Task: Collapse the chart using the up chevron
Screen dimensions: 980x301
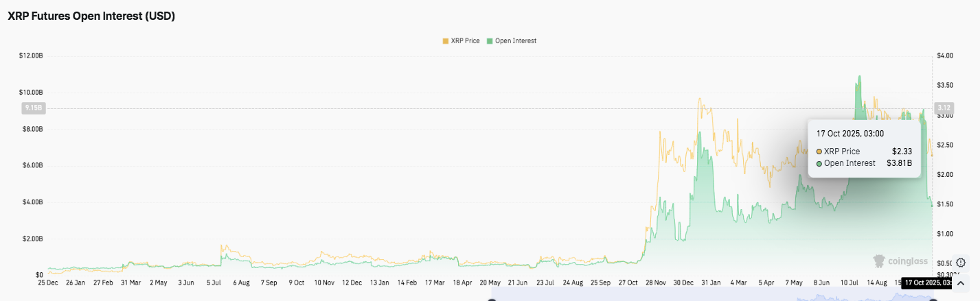Action: coord(960,283)
